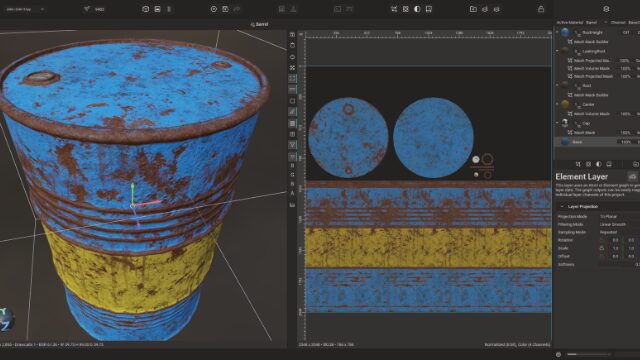This screenshot has width=640, height=360.
Task: Click the circle tool in vertical viewport toolbar
Action: pyautogui.click(x=292, y=57)
